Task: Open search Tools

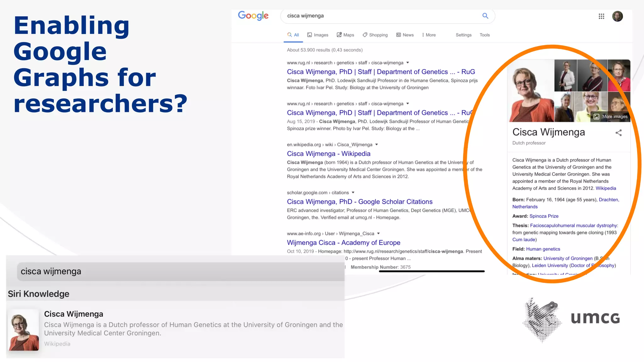Action: [x=485, y=35]
